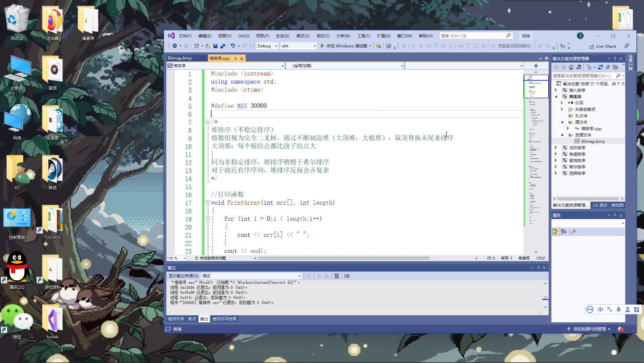
Task: Start debugging with 本地 Windows 调试器
Action: (346, 46)
